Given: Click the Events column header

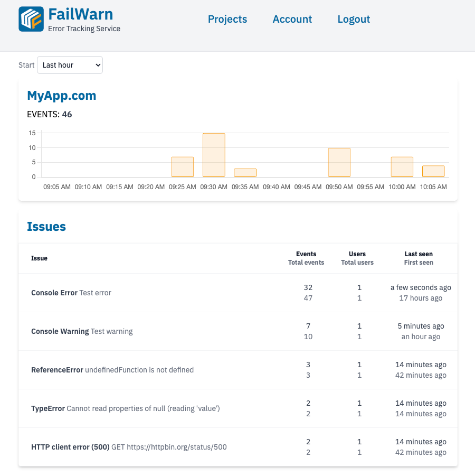Looking at the screenshot, I should (306, 254).
